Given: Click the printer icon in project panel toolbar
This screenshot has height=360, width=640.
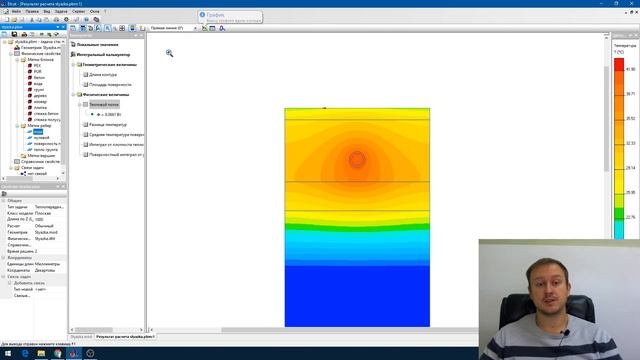Looking at the screenshot, I should click(24, 34).
